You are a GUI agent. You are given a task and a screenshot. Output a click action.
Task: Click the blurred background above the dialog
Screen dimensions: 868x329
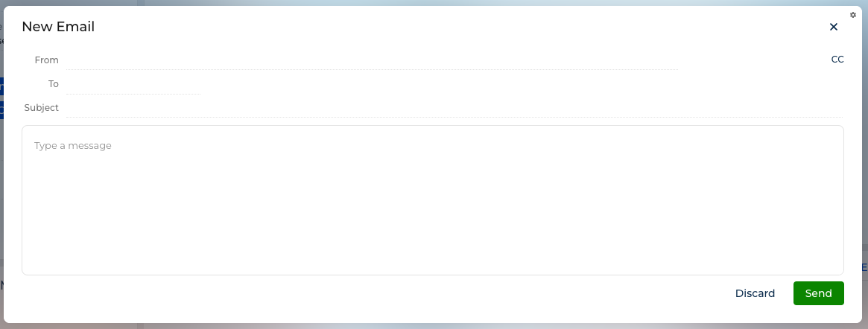point(434,3)
